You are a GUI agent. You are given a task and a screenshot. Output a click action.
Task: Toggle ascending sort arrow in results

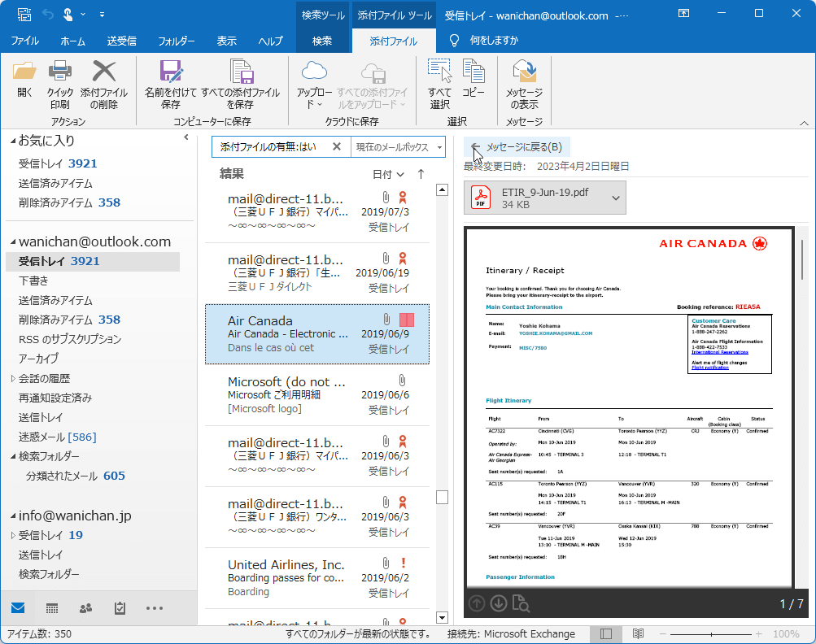[421, 174]
